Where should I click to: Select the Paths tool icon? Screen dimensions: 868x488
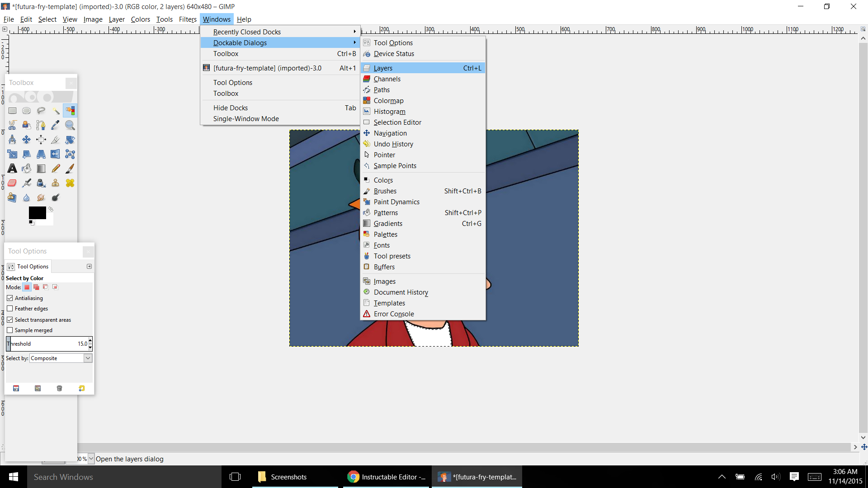41,125
